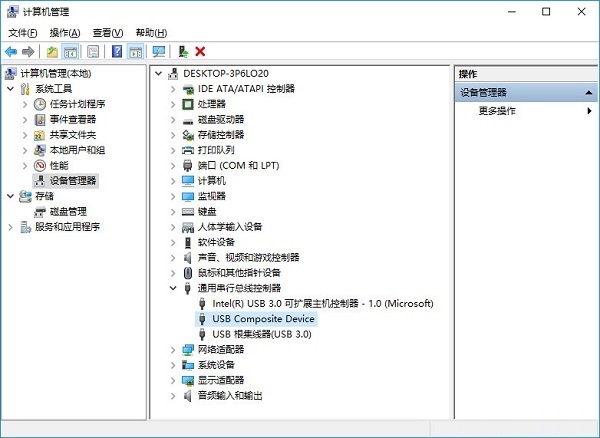Select 设备管理器 in the left tree

(73, 181)
